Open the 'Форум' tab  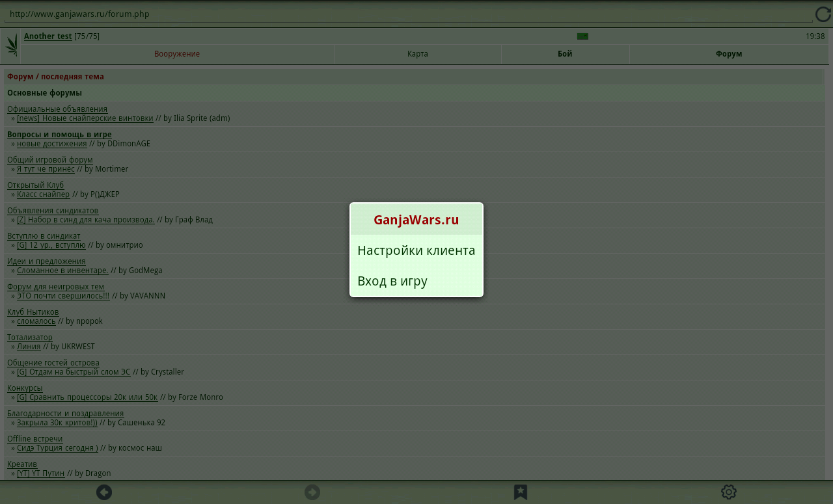tap(729, 54)
